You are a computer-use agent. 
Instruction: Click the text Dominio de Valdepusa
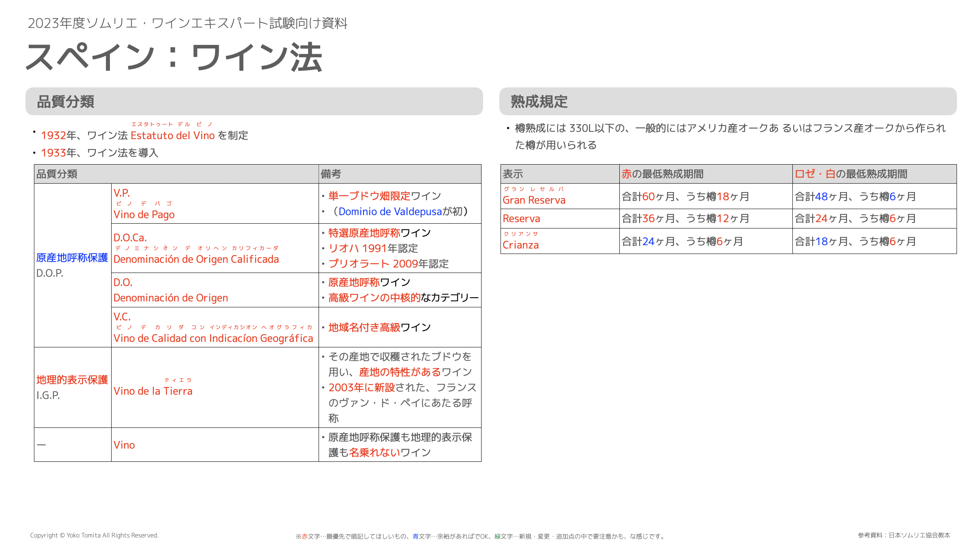390,212
